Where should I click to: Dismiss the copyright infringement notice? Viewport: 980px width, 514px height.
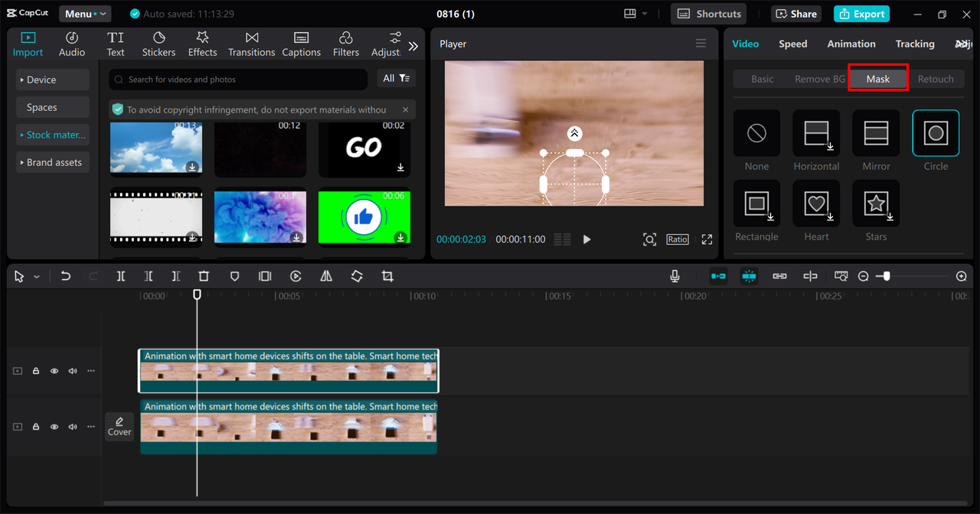pos(405,109)
